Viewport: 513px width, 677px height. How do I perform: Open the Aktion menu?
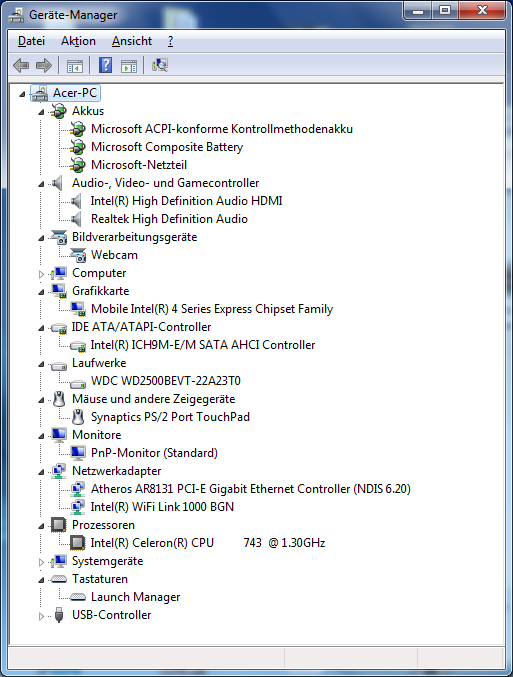point(78,41)
